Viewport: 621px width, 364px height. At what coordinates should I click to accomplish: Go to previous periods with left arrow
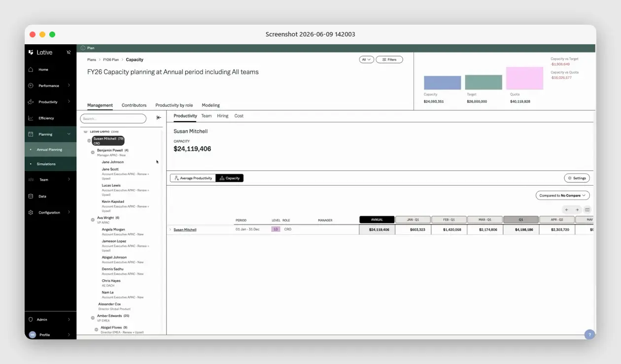[567, 210]
